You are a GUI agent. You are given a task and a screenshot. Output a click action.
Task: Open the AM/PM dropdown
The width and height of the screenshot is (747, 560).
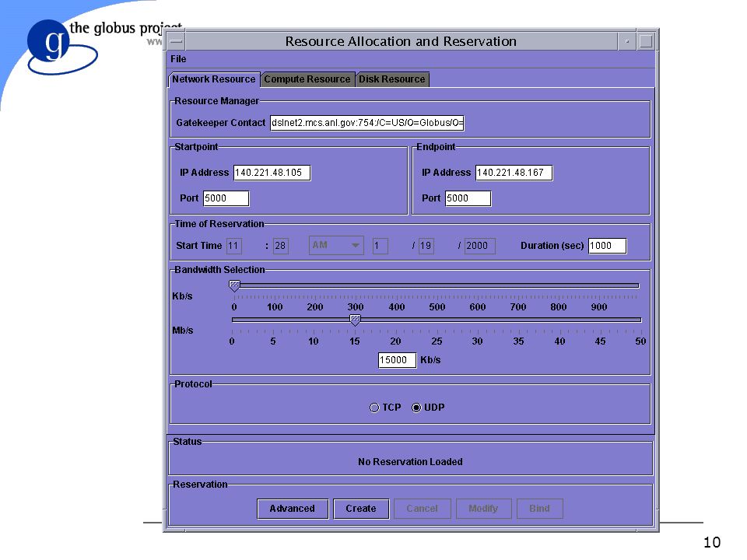coord(336,245)
